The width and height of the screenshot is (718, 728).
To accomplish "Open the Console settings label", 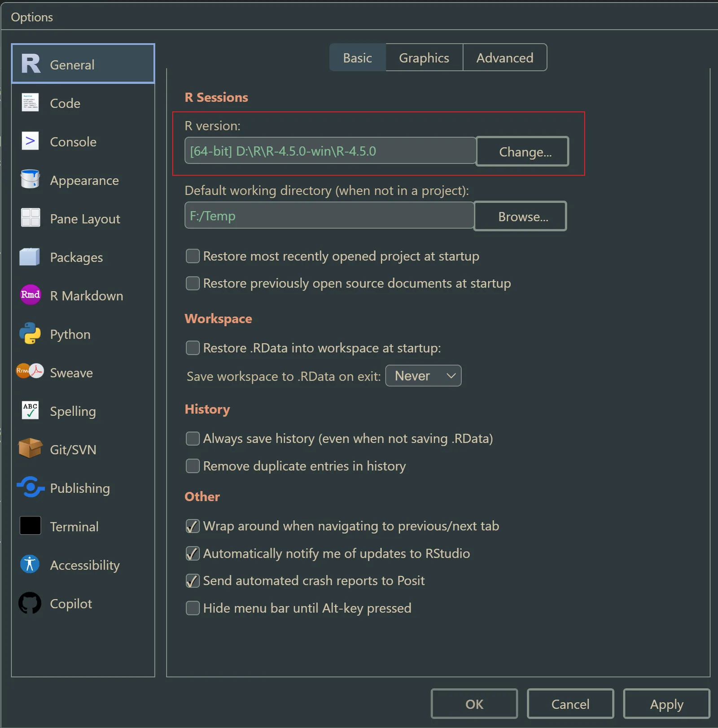I will point(73,142).
